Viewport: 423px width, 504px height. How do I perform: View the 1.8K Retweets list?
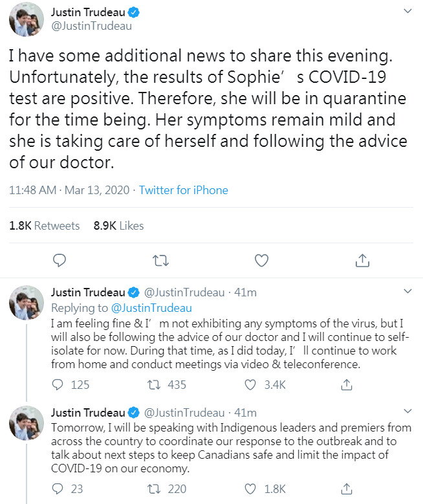[x=45, y=226]
